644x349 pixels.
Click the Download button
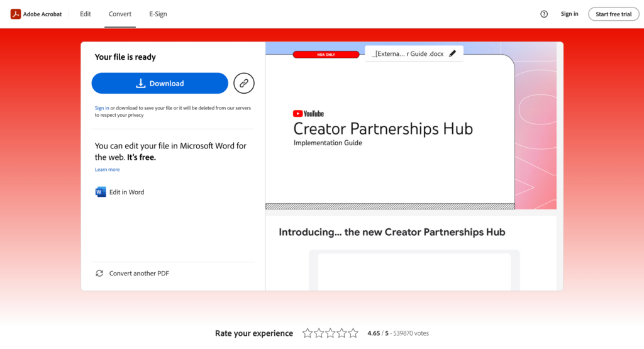click(x=160, y=84)
